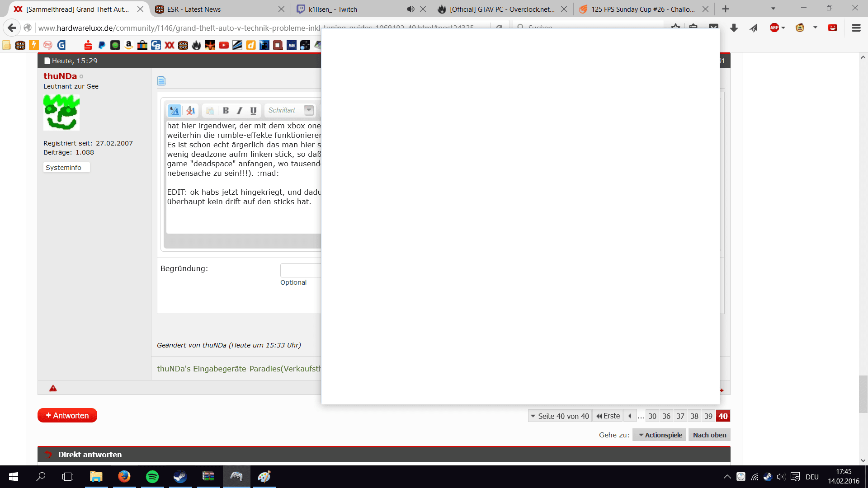Open the ComputerBase CB bookmark
This screenshot has width=868, height=488.
tap(156, 45)
